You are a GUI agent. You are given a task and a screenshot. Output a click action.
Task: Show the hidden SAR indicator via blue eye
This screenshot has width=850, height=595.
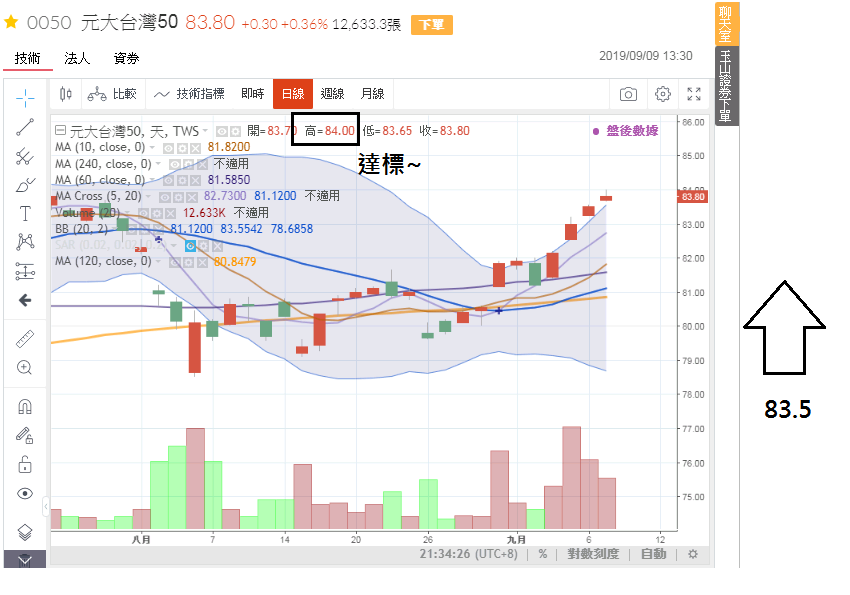coord(190,246)
